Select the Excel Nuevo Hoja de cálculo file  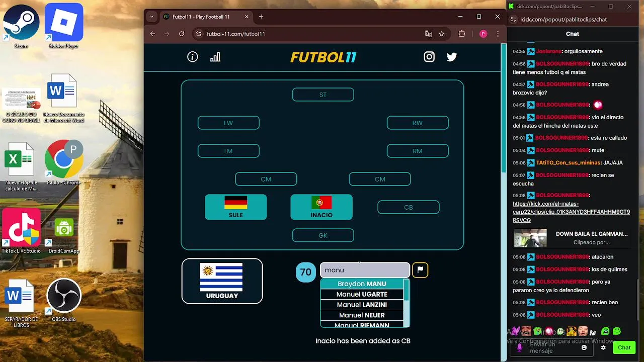click(21, 167)
